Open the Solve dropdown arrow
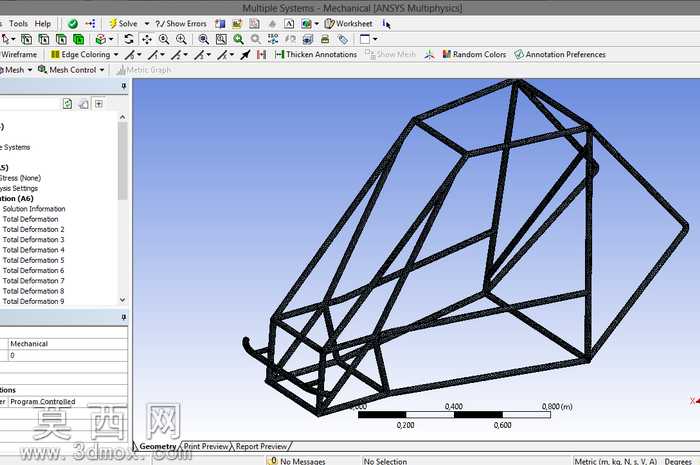This screenshot has width=700, height=465. click(x=146, y=24)
